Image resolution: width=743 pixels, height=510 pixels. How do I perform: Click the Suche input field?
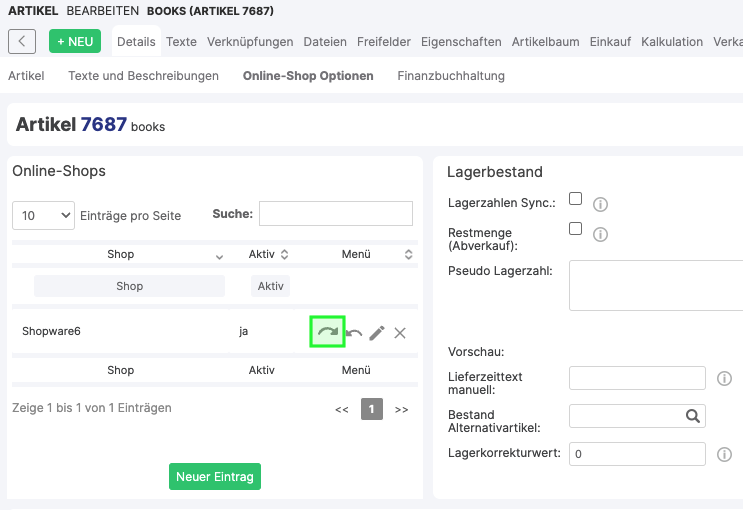(335, 214)
